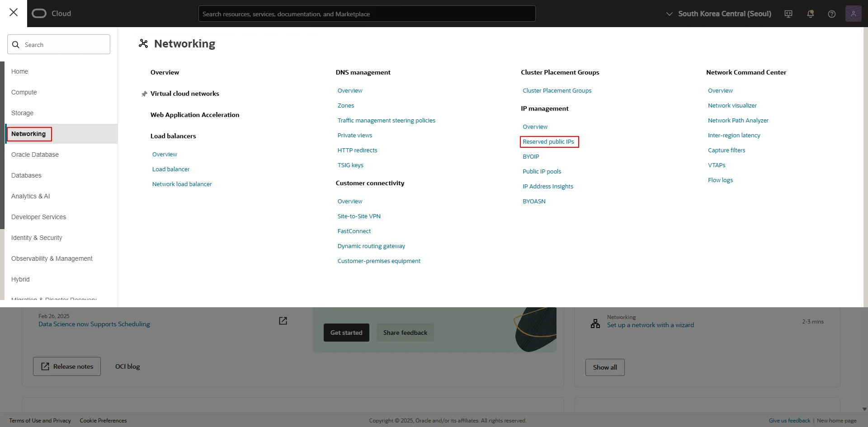Image resolution: width=868 pixels, height=427 pixels.
Task: Click the Release notes button
Action: coord(67,366)
